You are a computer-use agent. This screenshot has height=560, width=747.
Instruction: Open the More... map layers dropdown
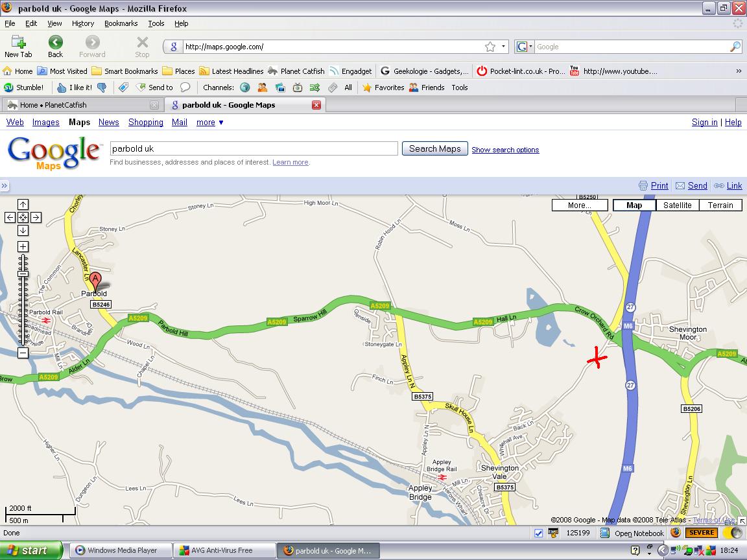point(580,205)
